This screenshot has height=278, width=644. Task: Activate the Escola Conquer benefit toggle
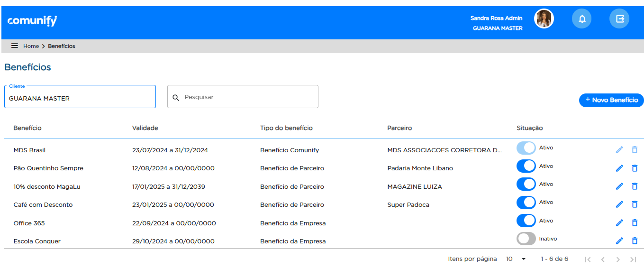click(x=526, y=239)
